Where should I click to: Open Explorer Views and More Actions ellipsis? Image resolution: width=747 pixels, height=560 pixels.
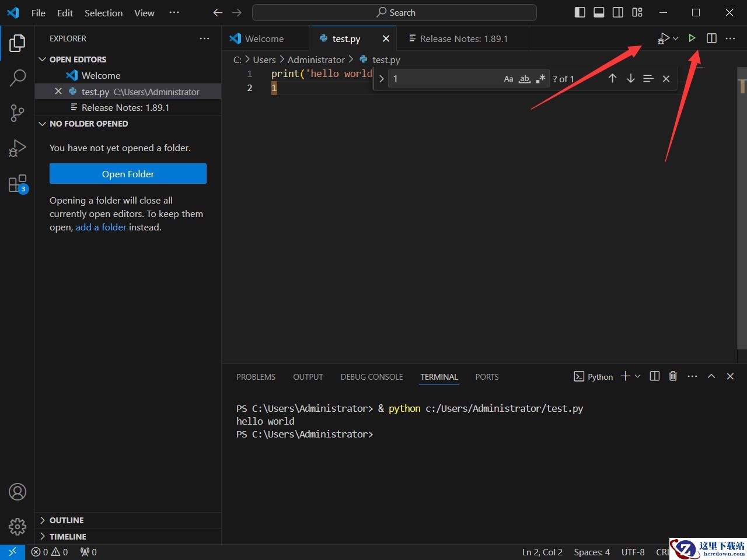[x=204, y=38]
